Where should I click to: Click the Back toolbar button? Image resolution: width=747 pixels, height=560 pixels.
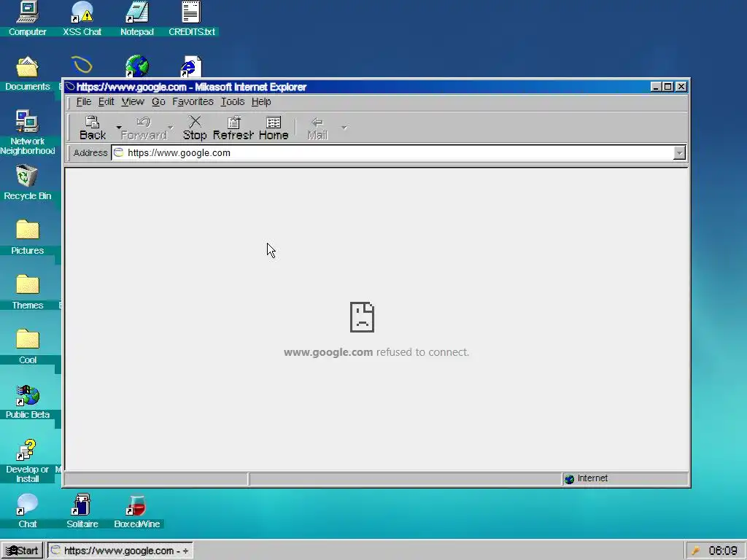click(93, 128)
